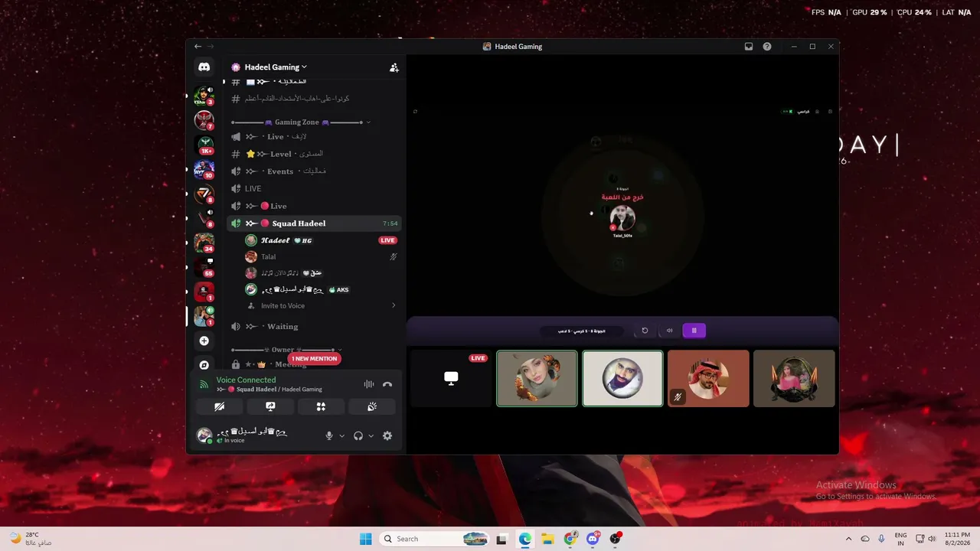Share your screen from the voice panel
The image size is (980, 551).
click(270, 406)
